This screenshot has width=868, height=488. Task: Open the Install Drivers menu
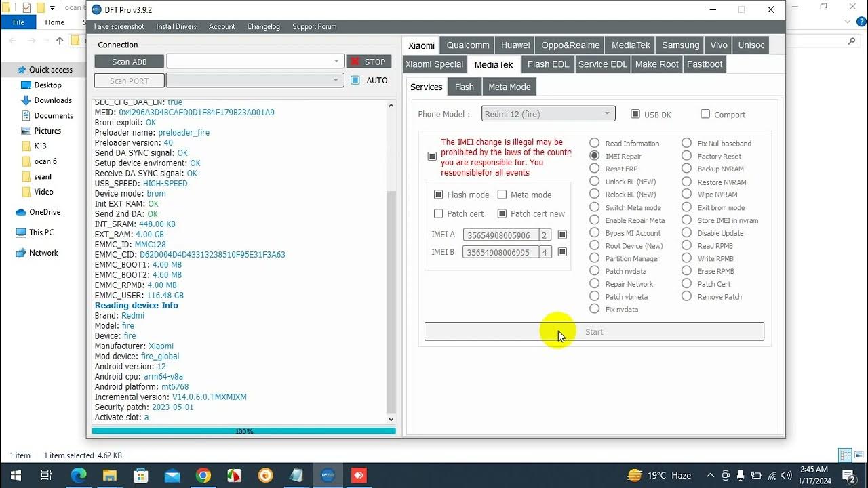coord(176,27)
